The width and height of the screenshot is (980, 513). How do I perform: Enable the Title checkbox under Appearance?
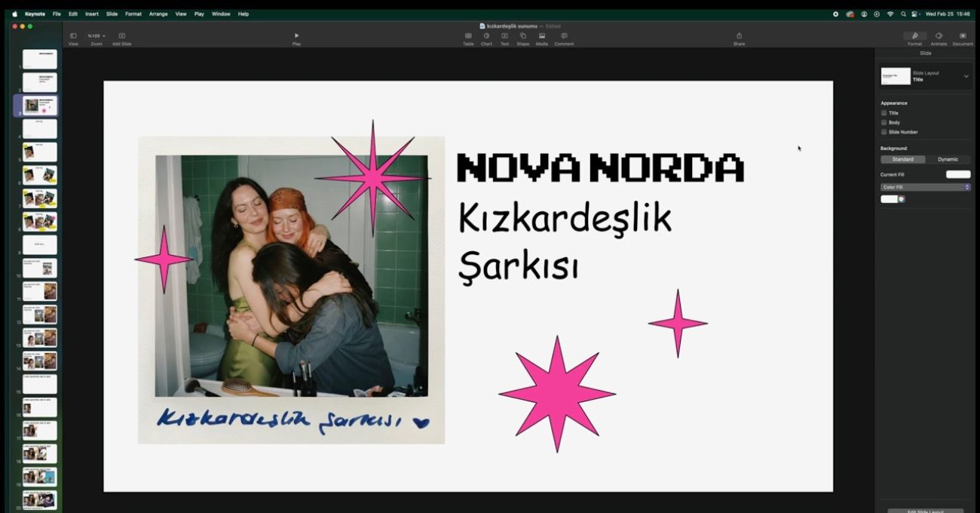[x=884, y=112]
